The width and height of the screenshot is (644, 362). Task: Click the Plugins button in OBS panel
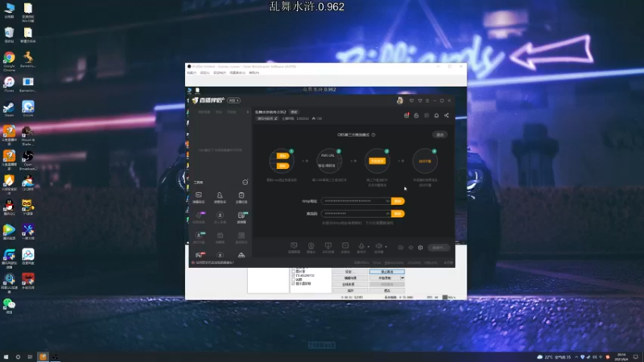click(350, 290)
